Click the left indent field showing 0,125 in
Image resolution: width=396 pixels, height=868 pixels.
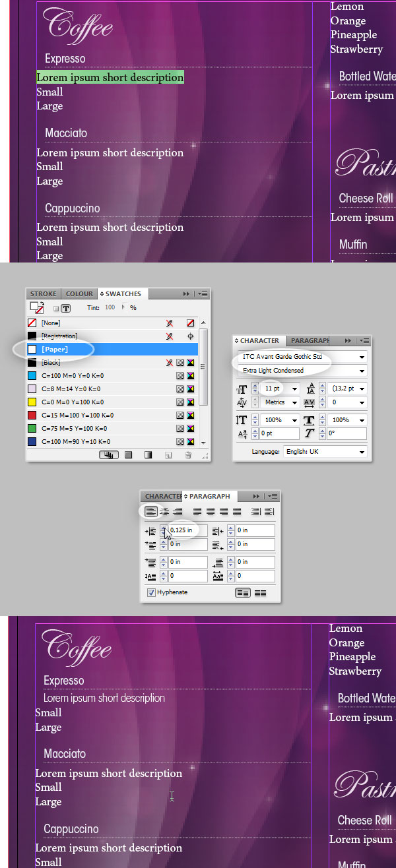coord(187,530)
